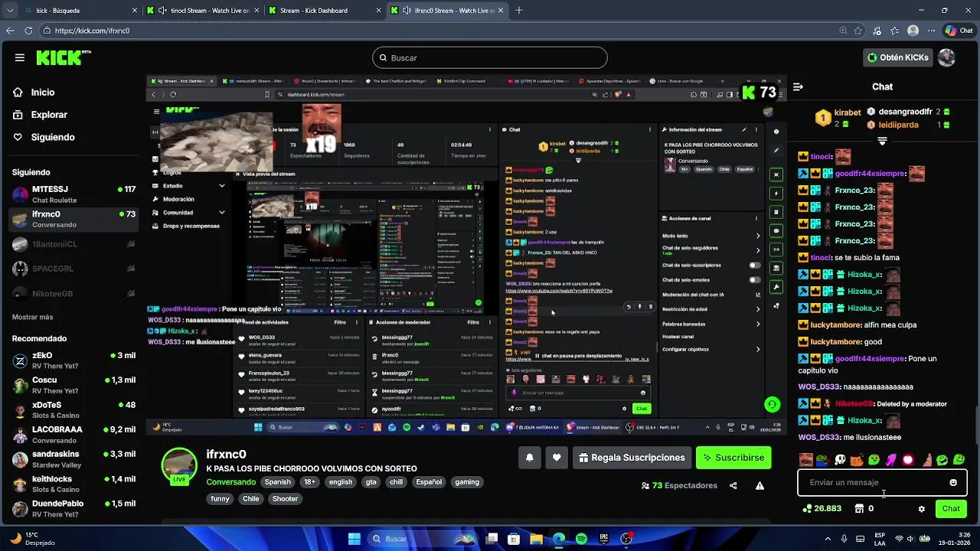
Task: Open Spotify from taskbar
Action: [x=581, y=539]
